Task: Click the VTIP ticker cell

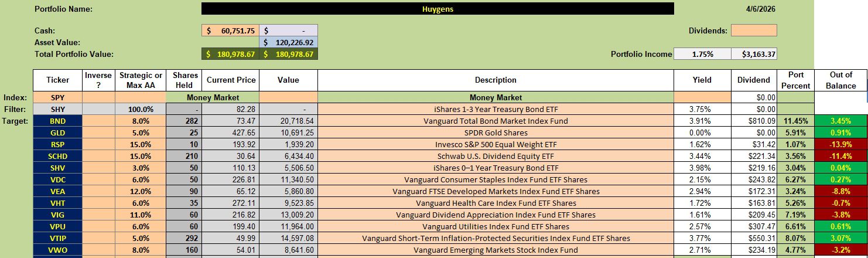Action: [x=57, y=238]
